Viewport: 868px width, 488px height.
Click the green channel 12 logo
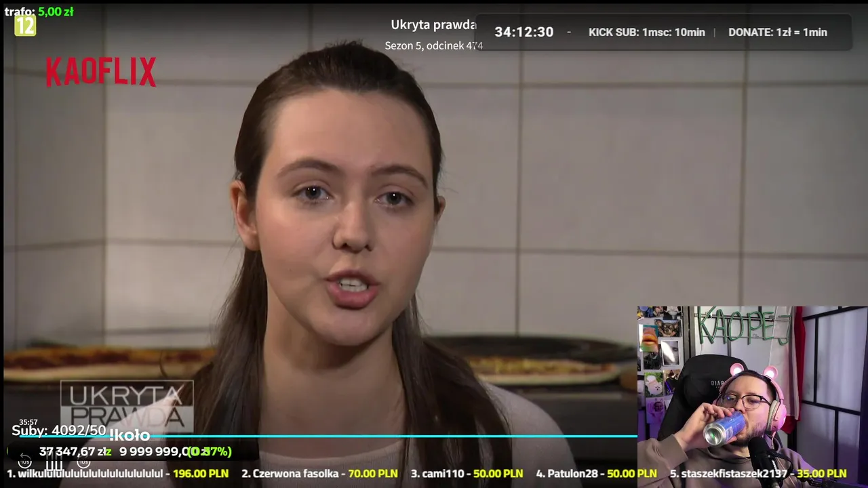25,26
